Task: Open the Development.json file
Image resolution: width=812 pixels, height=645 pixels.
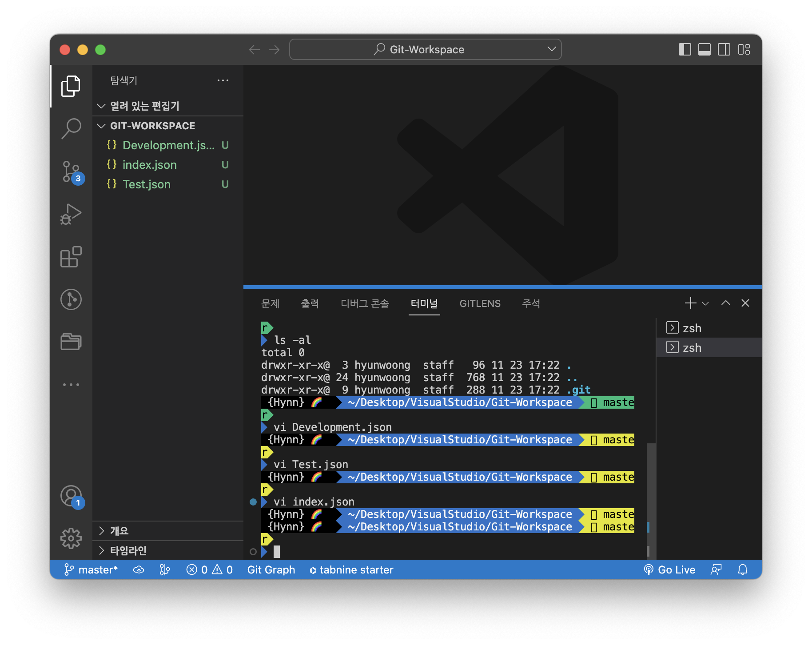Action: [168, 145]
